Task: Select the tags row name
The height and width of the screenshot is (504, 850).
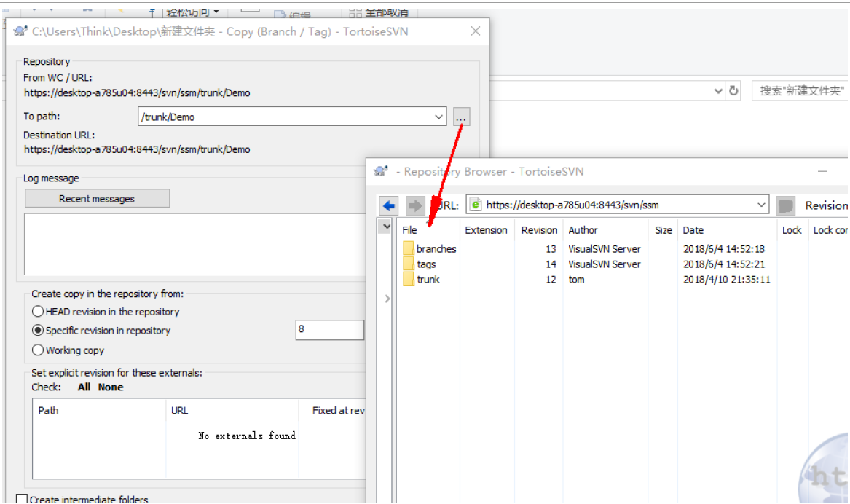Action: tap(426, 264)
